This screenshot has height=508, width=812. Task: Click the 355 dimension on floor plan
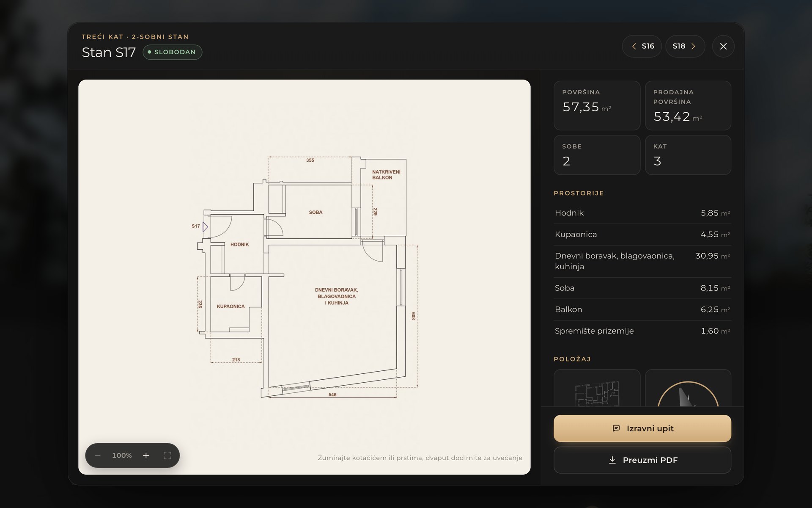(x=310, y=160)
